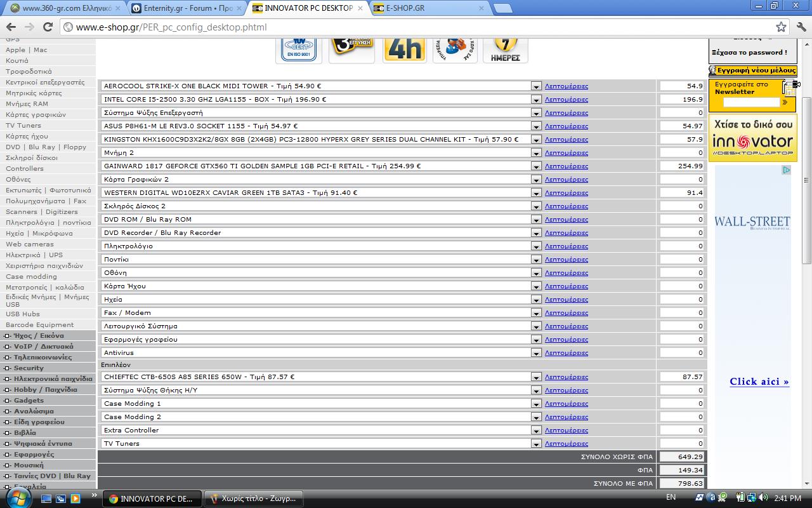Click Show Desktop in quick launch
Screen dimensions: 812x508
[46, 498]
